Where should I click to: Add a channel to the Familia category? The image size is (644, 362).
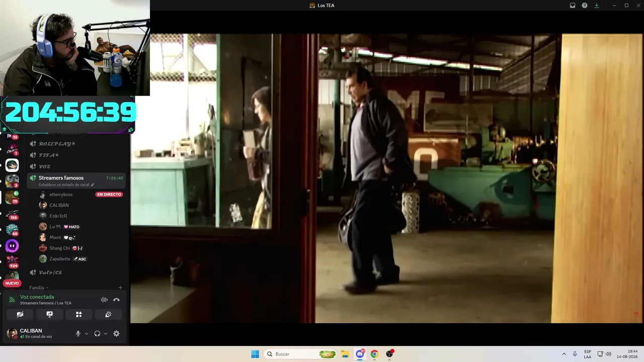120,288
